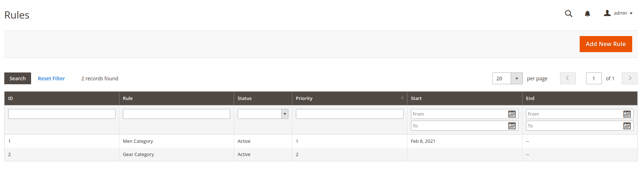Click the Add New Rule button
This screenshot has width=644, height=171.
pyautogui.click(x=605, y=44)
